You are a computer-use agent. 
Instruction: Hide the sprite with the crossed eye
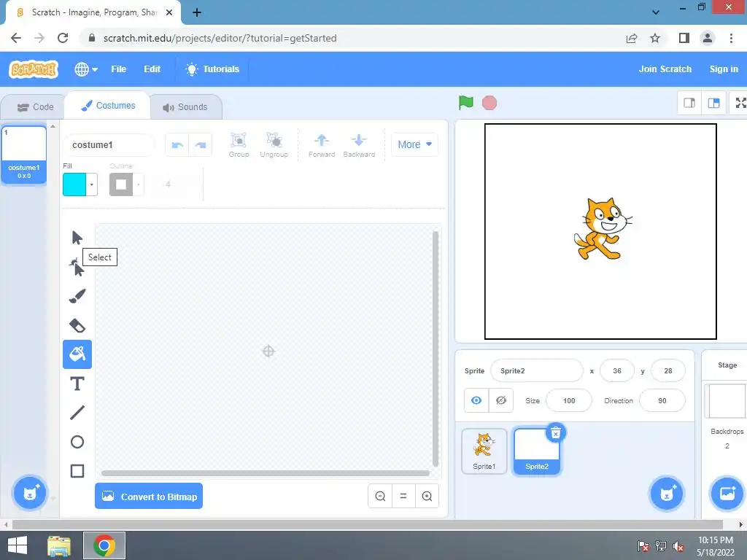[x=500, y=400]
